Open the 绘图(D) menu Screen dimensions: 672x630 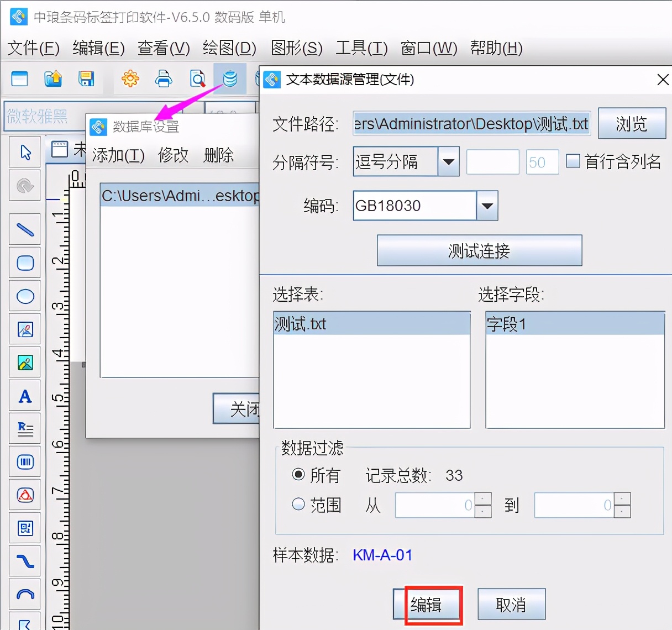coord(229,48)
